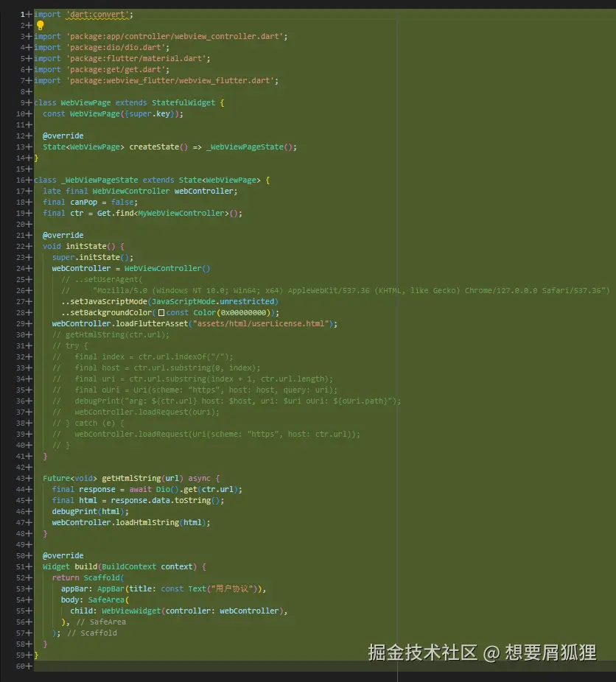Click the await Dio().get(ctr.url) expression
The height and width of the screenshot is (682, 616).
click(x=183, y=490)
